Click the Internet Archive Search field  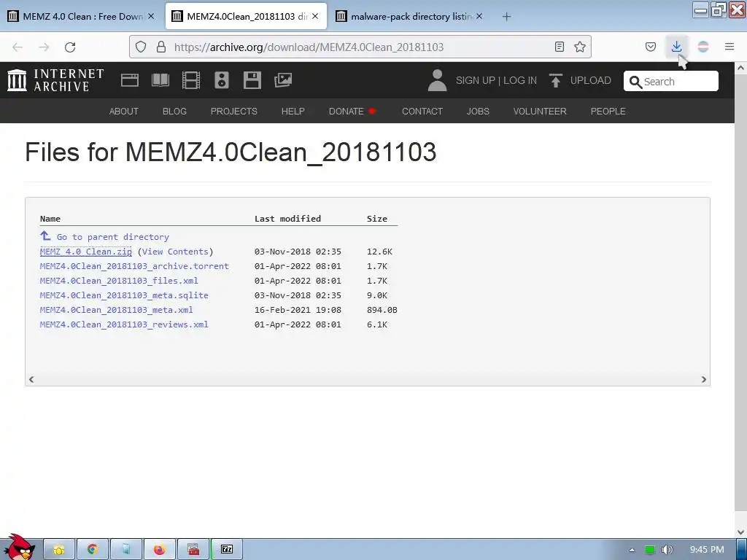pyautogui.click(x=671, y=81)
